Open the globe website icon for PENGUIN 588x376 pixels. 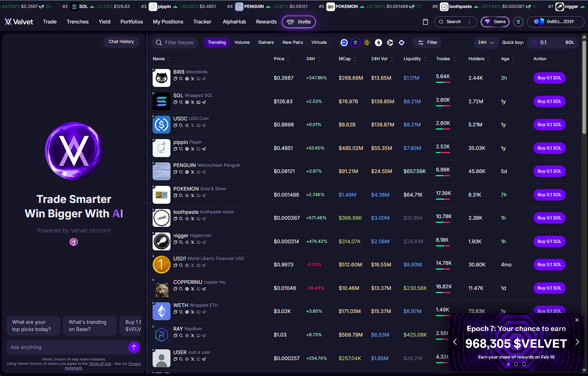pyautogui.click(x=187, y=172)
